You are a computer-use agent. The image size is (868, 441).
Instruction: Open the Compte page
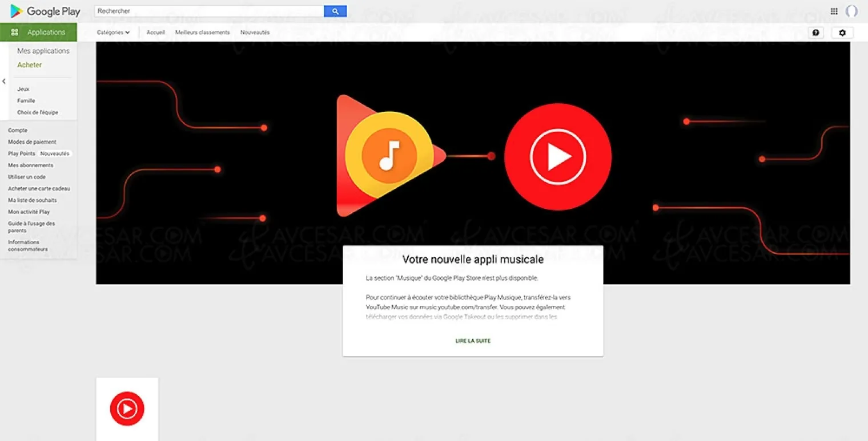[18, 130]
